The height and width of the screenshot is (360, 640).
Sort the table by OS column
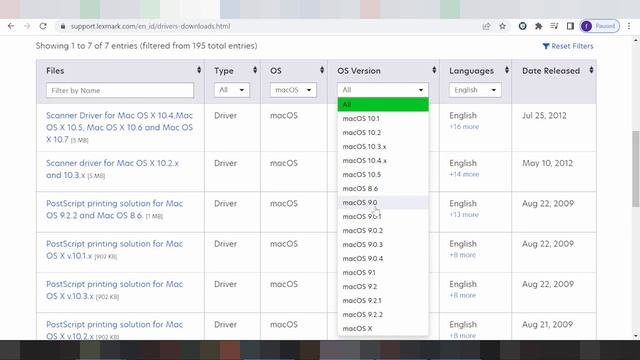[322, 70]
